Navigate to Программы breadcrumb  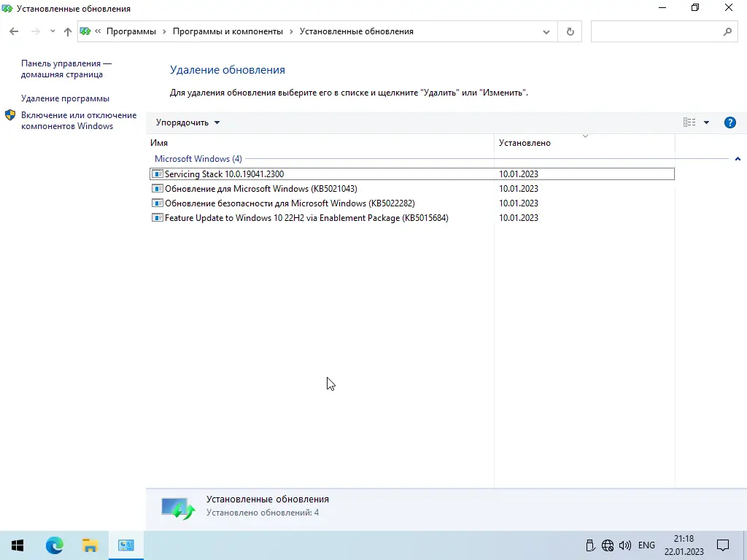tap(131, 31)
